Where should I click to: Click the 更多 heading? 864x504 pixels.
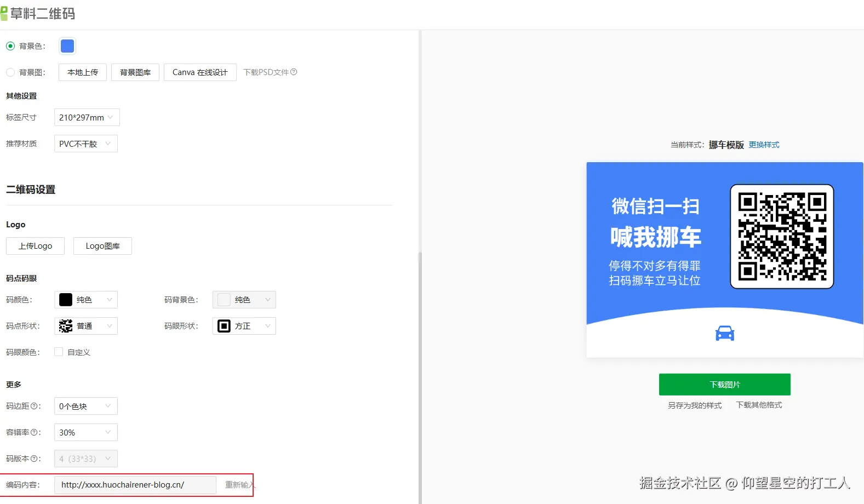14,385
